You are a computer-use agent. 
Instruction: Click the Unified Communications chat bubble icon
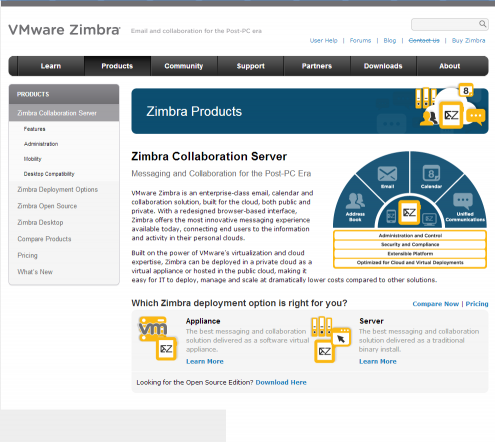(463, 201)
